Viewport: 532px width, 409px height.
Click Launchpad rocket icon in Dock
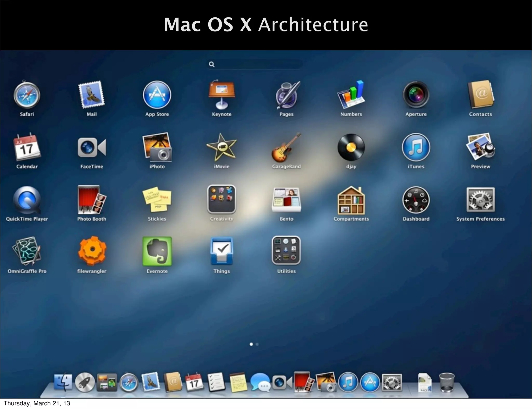[85, 382]
